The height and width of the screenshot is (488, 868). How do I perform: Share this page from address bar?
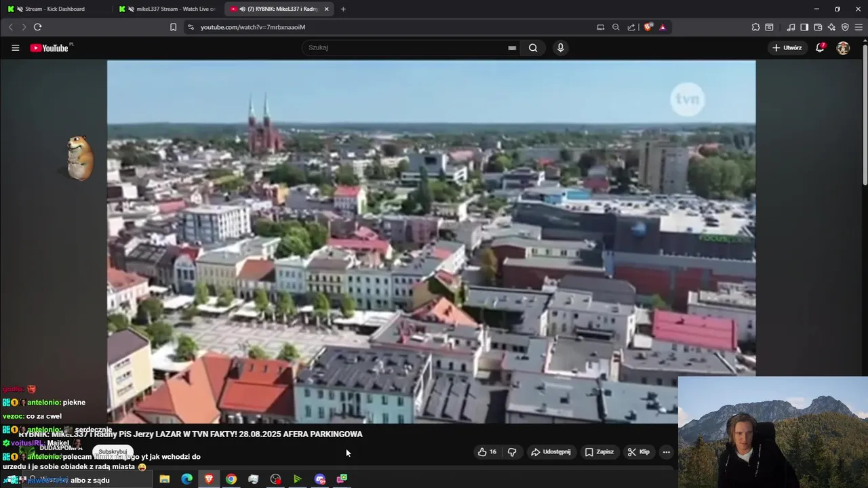click(631, 27)
